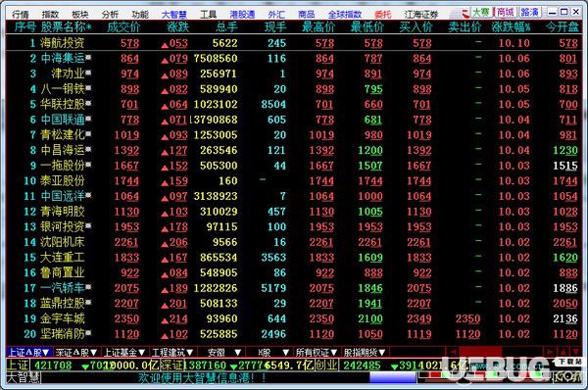Click the right red arrow in bottom scrollbar
588x390 pixels.
(550, 352)
